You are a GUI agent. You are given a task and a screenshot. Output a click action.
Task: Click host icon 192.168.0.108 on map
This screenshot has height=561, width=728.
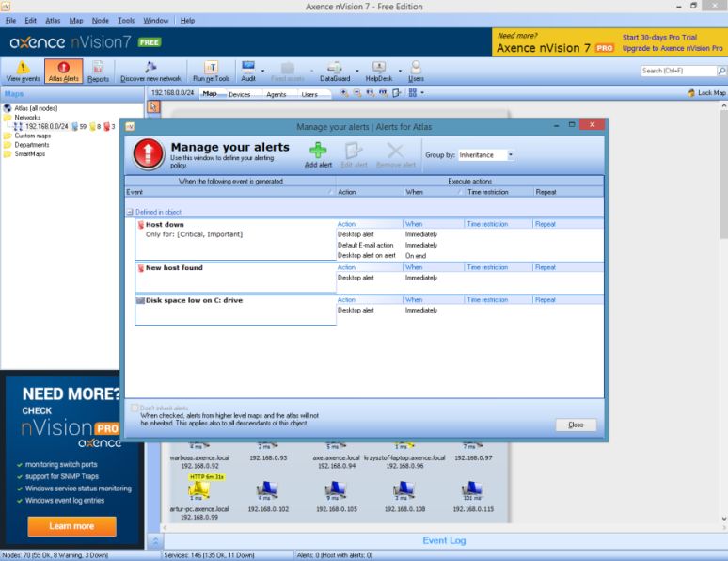pos(404,489)
